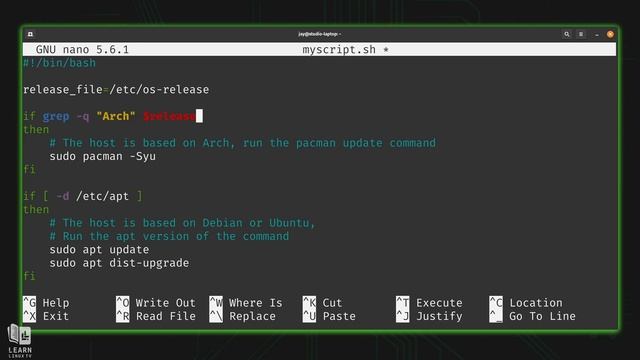Click the ^G Help shortcut
The height and width of the screenshot is (360, 640).
click(x=46, y=303)
